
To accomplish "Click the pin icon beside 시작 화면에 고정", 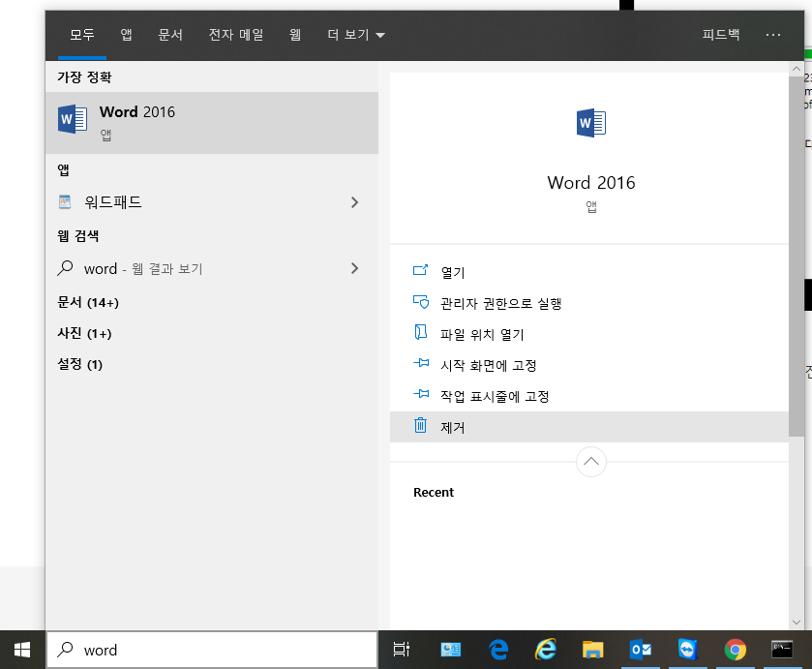I will click(x=421, y=363).
